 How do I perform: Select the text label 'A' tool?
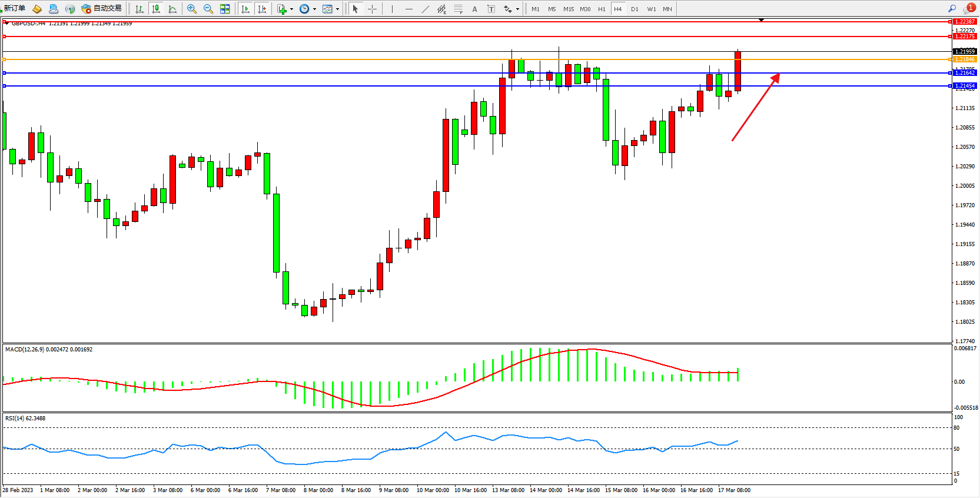[474, 9]
